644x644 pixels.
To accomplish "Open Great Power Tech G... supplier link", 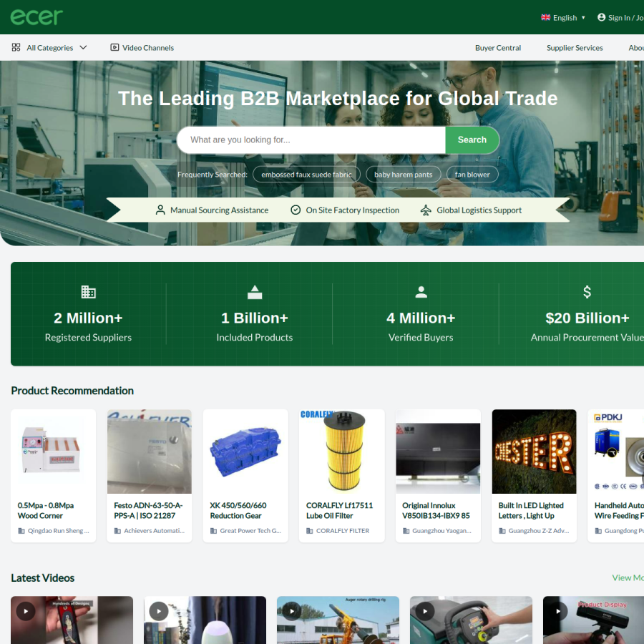I will (x=250, y=531).
